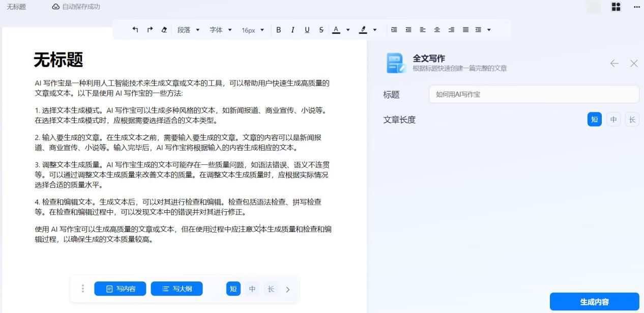Image resolution: width=644 pixels, height=313 pixels.
Task: Open the 段落 paragraph style dropdown
Action: click(189, 30)
